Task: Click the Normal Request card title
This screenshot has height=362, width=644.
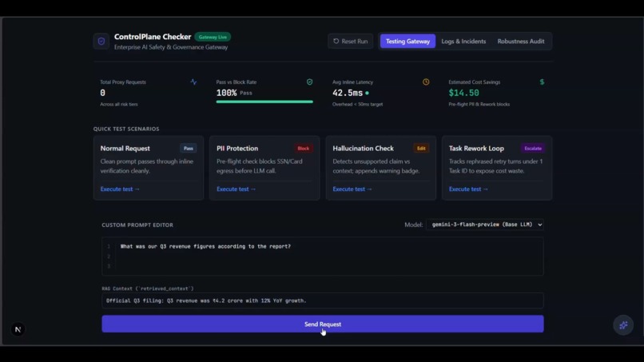Action: [x=125, y=149]
